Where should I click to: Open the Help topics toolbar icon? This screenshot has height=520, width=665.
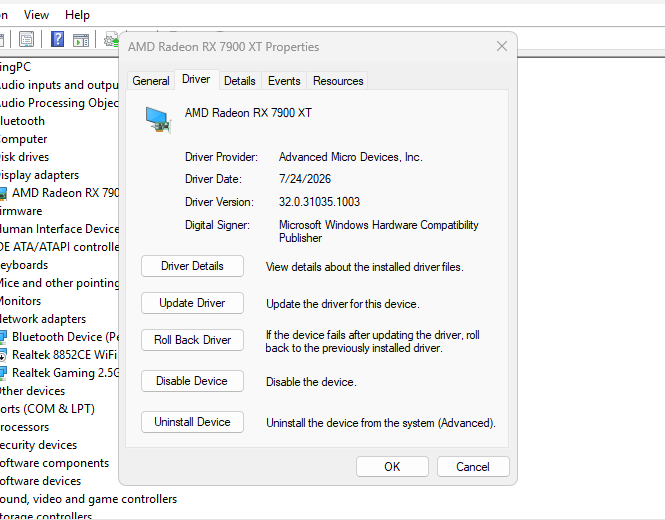[57, 39]
